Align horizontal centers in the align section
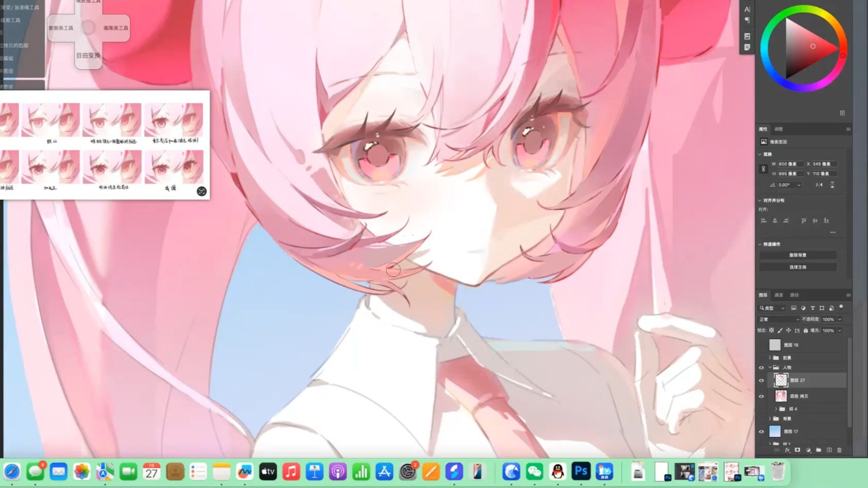The image size is (868, 488). [775, 221]
